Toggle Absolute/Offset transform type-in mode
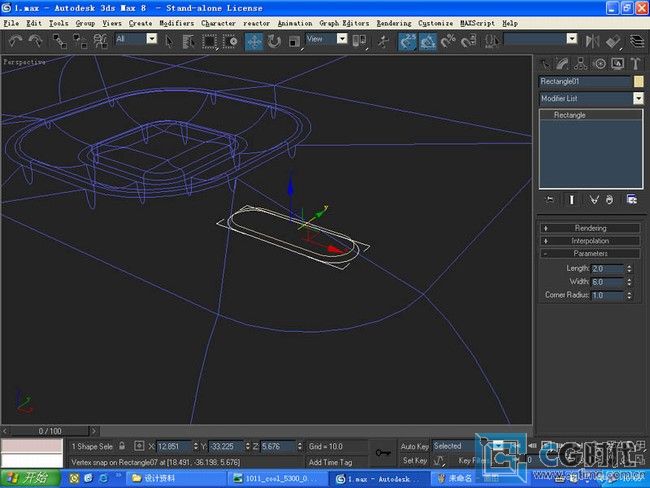 click(x=139, y=447)
